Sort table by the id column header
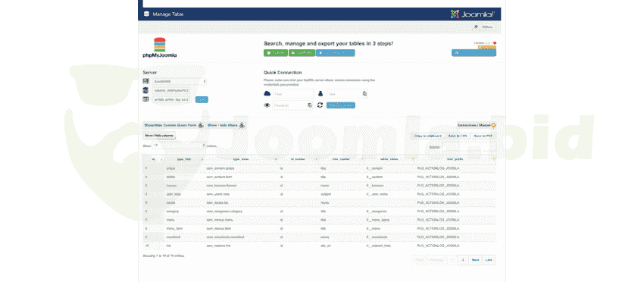644x282 pixels. (x=154, y=159)
